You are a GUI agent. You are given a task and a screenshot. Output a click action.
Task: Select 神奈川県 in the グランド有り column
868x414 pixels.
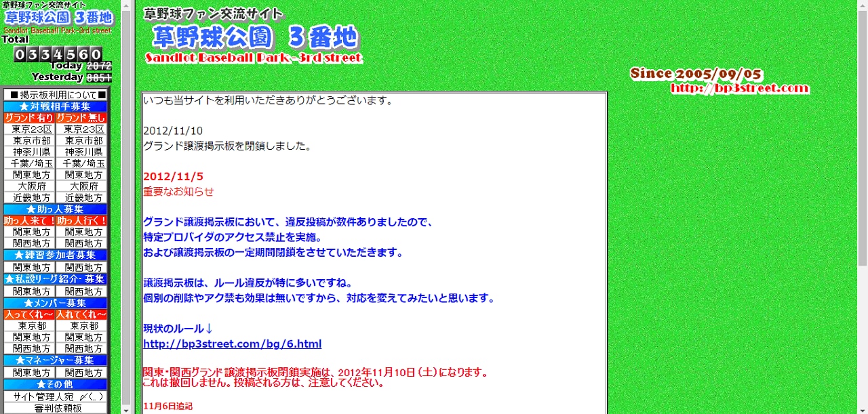30,152
